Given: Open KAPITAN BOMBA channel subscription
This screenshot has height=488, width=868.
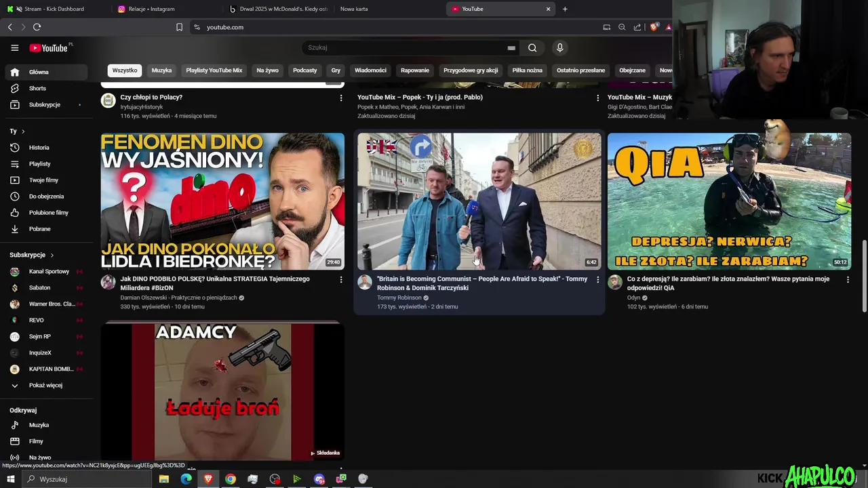Looking at the screenshot, I should click(46, 369).
